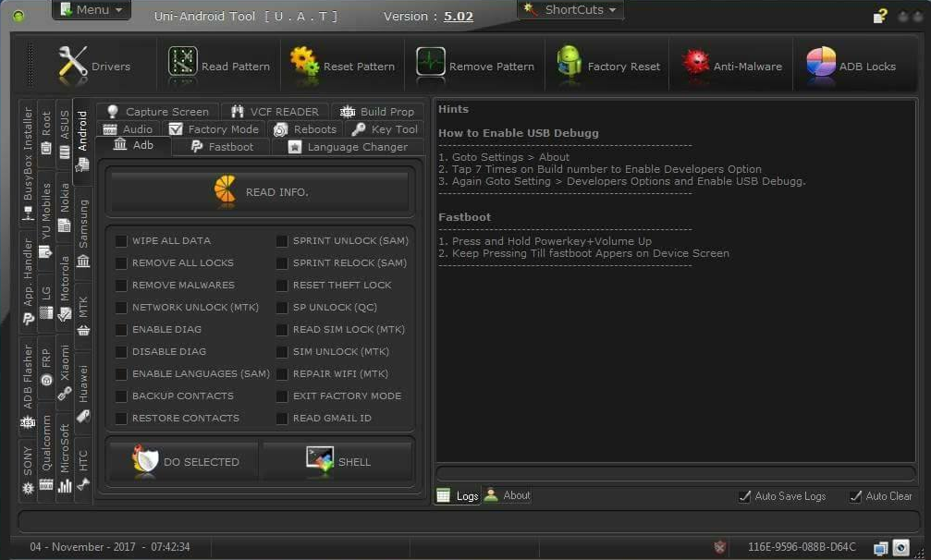931x560 pixels.
Task: Open Capture Screen tab
Action: (x=158, y=112)
